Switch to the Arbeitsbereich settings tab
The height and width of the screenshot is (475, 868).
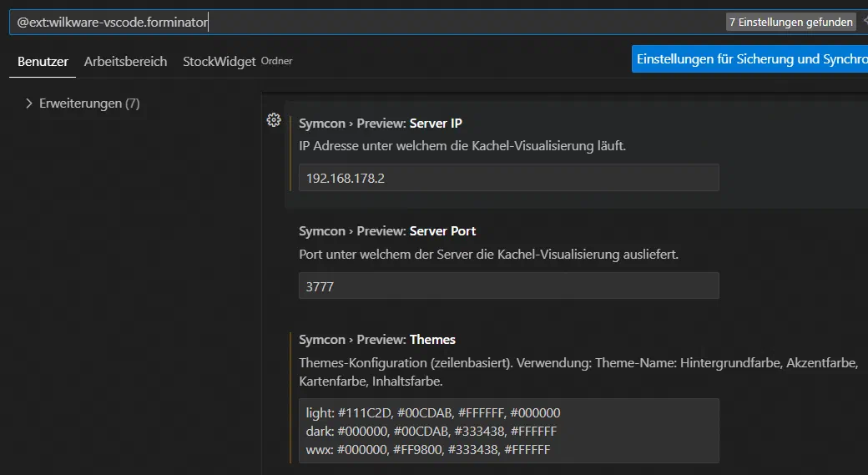coord(126,62)
